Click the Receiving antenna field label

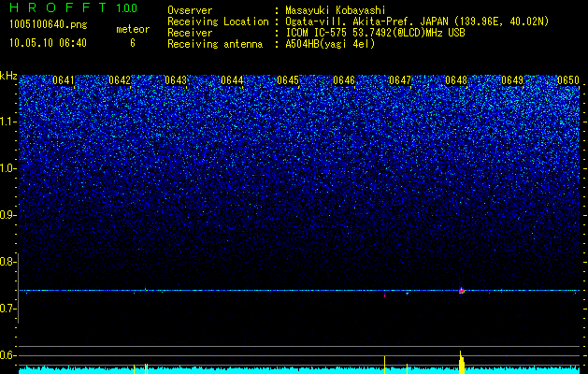(x=215, y=44)
